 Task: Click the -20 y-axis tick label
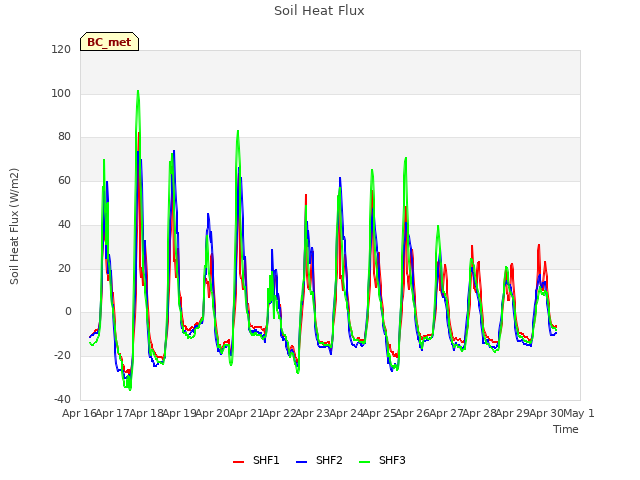point(62,356)
